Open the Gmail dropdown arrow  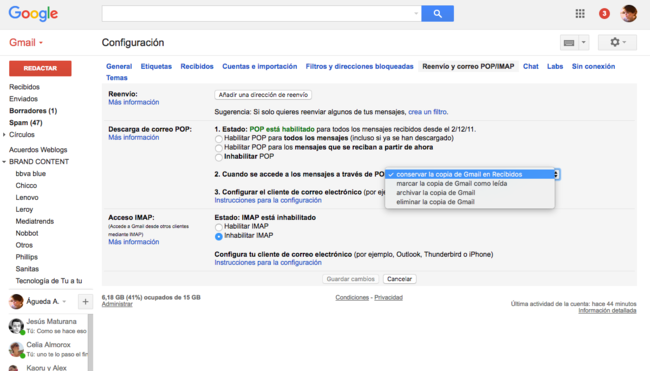(41, 43)
